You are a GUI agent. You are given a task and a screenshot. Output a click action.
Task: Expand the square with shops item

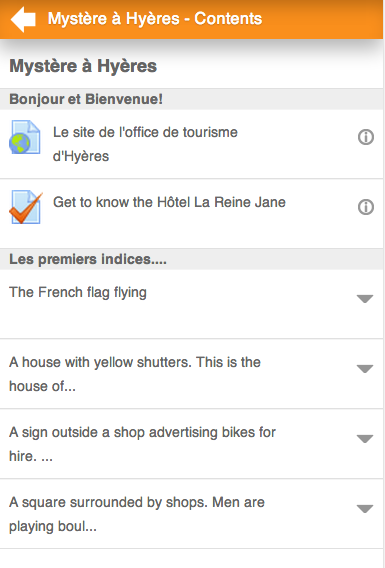pos(365,509)
